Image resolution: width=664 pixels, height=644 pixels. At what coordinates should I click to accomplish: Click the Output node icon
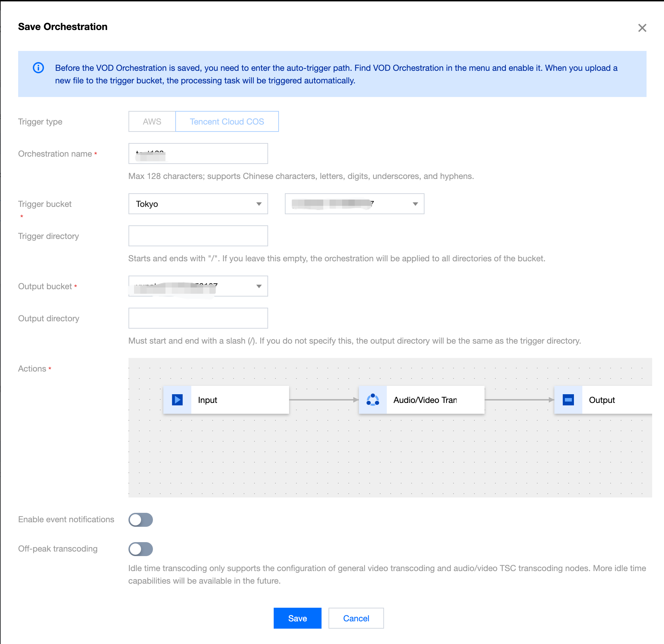pyautogui.click(x=568, y=400)
